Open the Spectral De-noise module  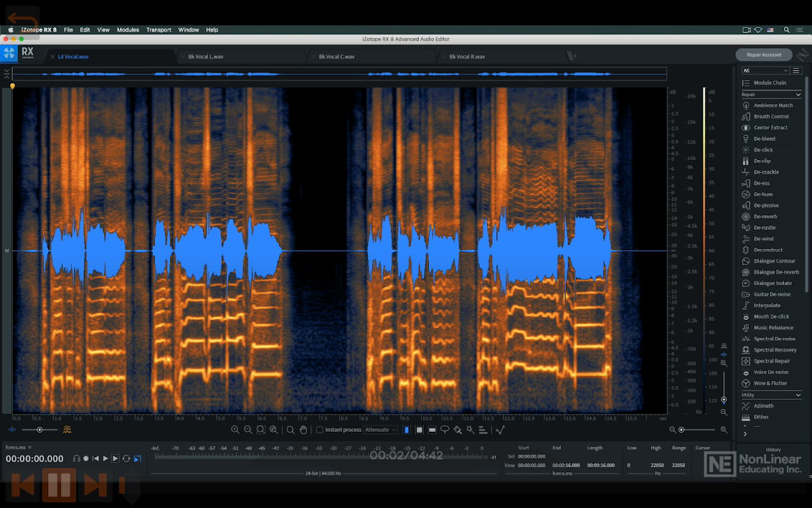(x=774, y=339)
